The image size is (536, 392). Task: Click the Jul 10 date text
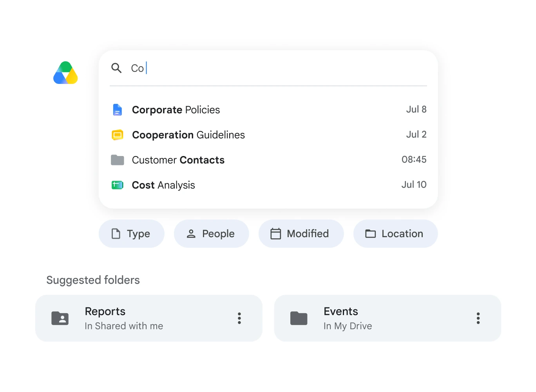pos(414,185)
